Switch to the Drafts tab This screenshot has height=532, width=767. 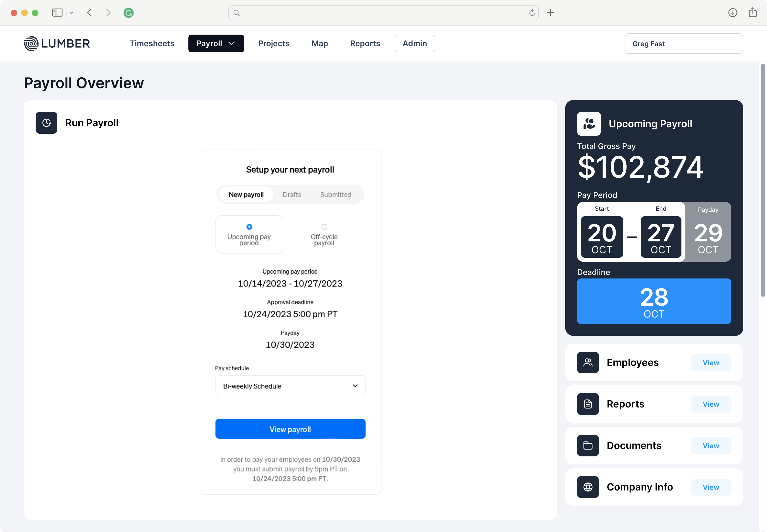[292, 194]
